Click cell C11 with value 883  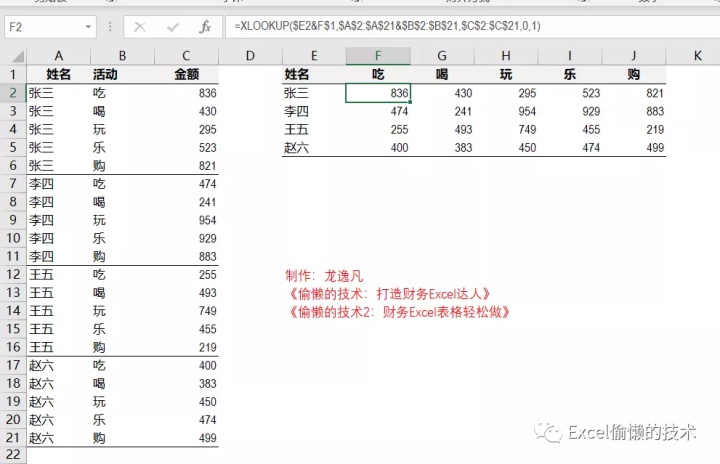[x=186, y=256]
